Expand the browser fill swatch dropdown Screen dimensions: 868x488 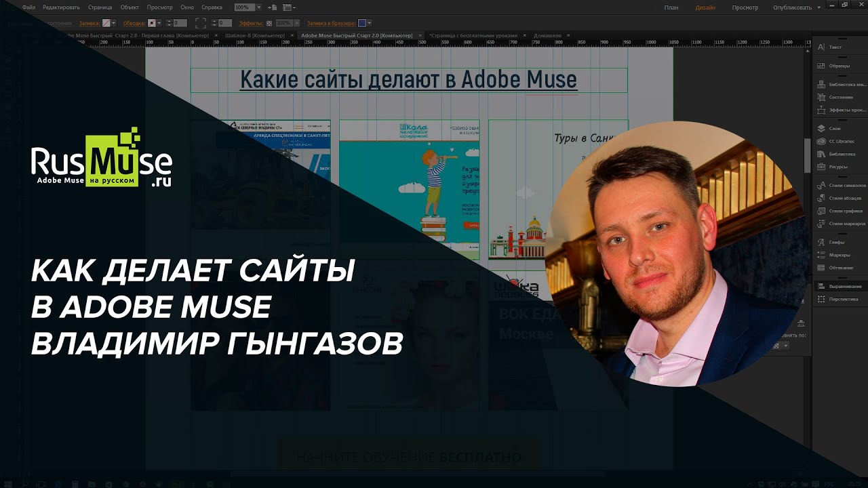pos(371,23)
